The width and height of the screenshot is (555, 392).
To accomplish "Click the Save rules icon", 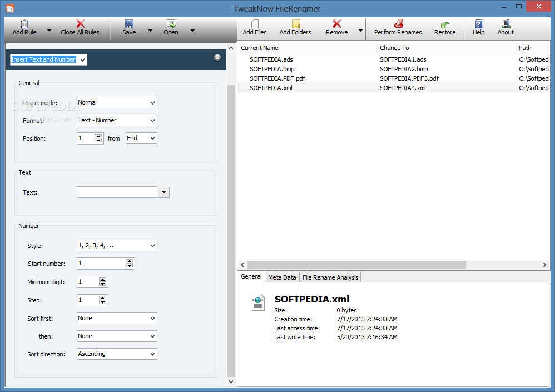I will 129,24.
